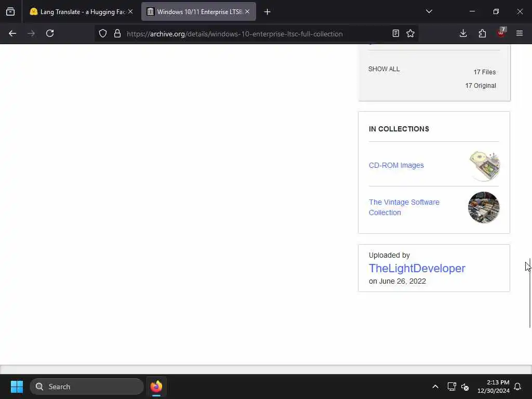The height and width of the screenshot is (399, 532).
Task: Open muted volume tray icon
Action: (x=465, y=387)
